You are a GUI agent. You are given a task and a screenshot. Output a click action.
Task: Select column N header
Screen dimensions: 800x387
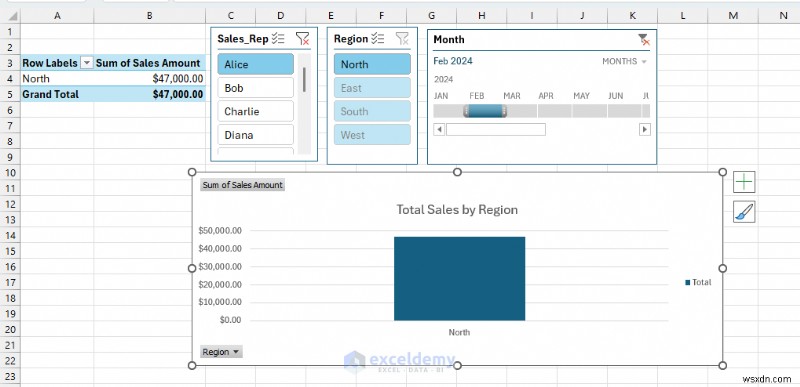[779, 16]
